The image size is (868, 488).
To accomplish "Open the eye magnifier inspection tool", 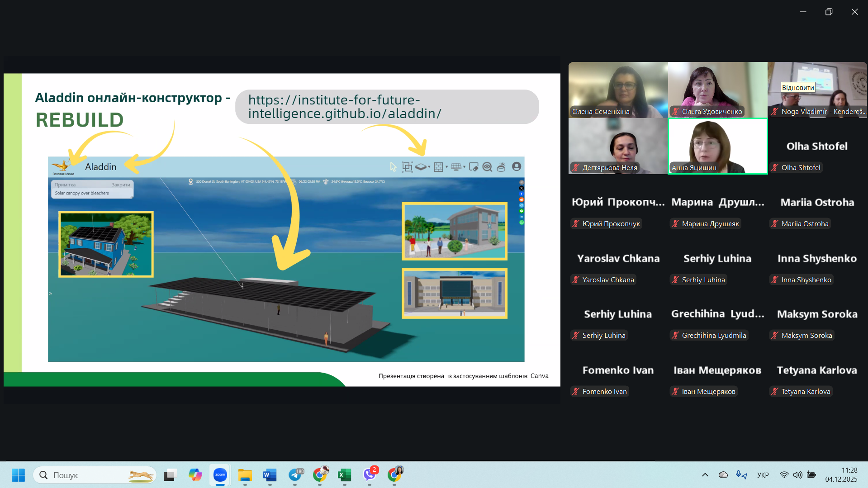I will [487, 167].
